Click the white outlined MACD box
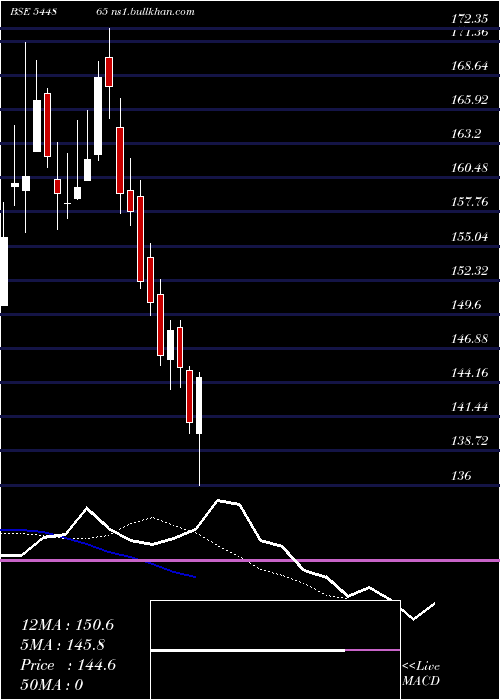 pyautogui.click(x=275, y=650)
